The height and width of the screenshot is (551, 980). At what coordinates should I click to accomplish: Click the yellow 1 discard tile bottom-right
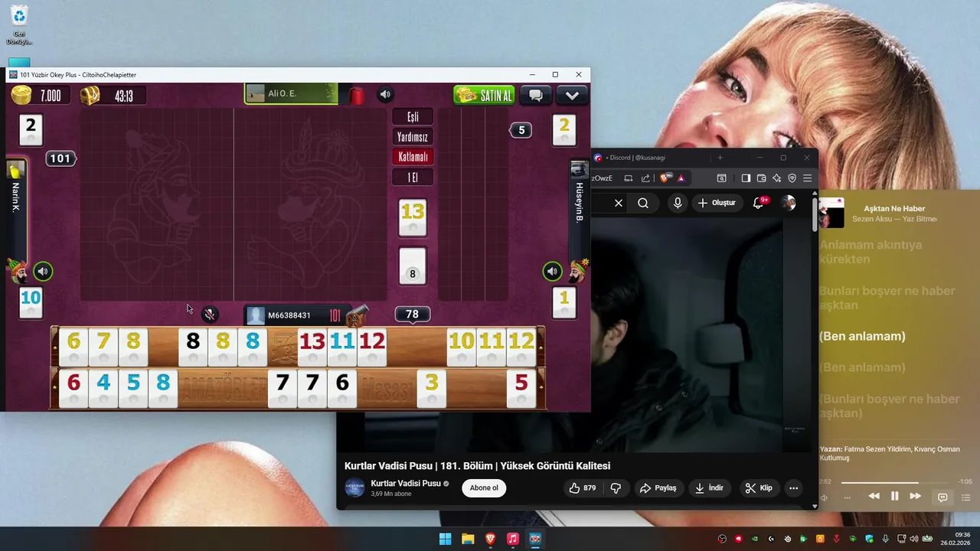[x=564, y=302]
